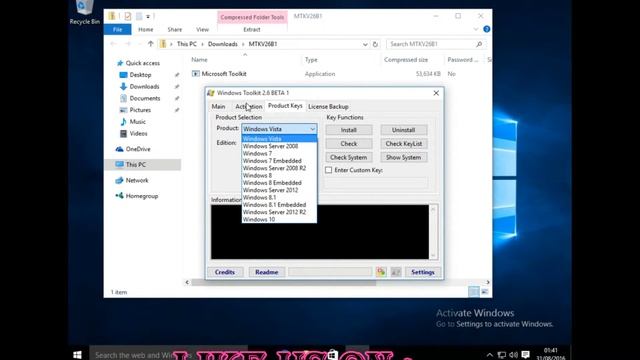The width and height of the screenshot is (640, 360).
Task: Sort by Compressed size column header
Action: [x=406, y=60]
